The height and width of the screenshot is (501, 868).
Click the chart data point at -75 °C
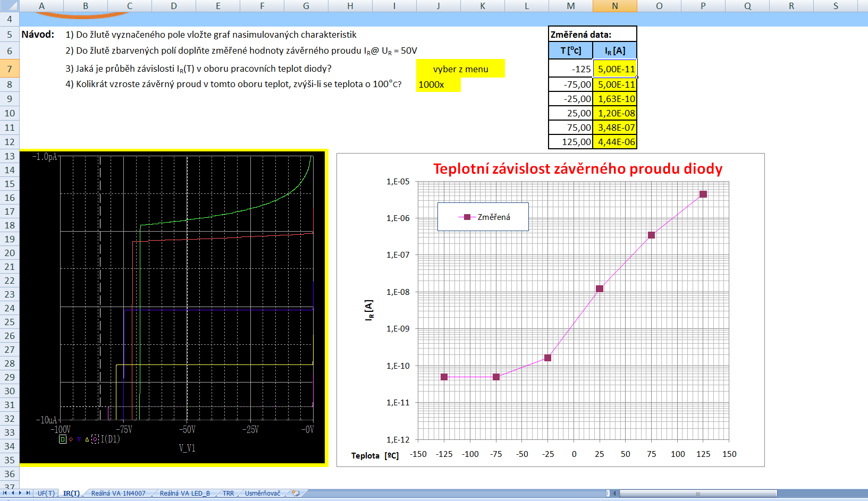(x=496, y=377)
